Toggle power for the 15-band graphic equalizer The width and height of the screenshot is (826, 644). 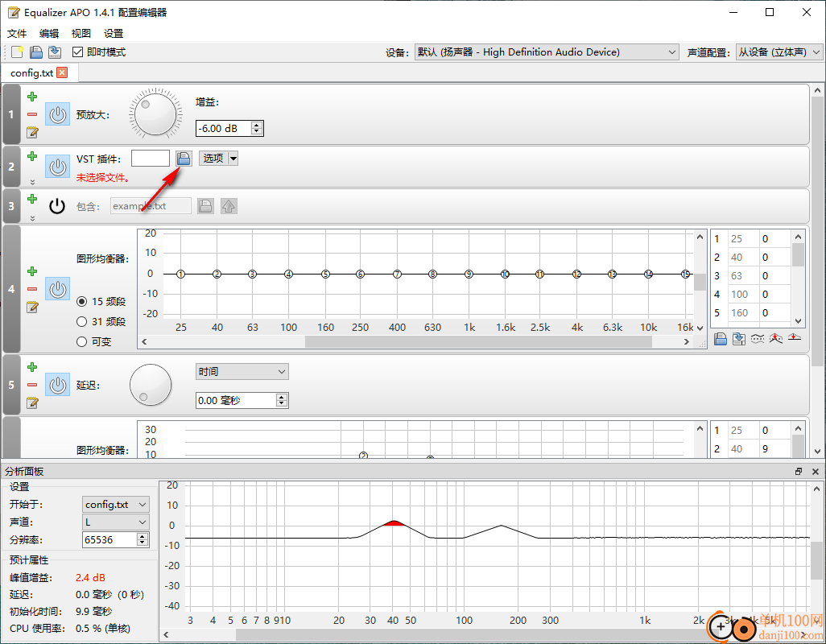57,289
